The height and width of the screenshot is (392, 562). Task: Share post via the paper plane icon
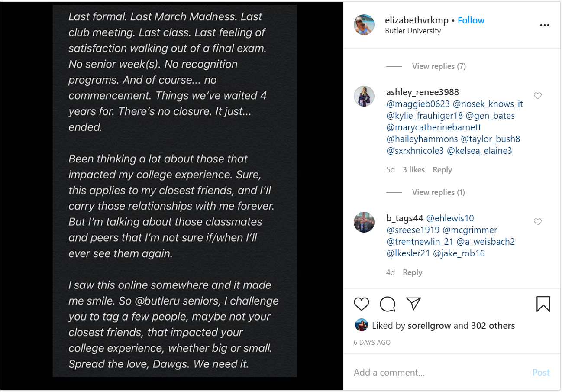point(414,304)
